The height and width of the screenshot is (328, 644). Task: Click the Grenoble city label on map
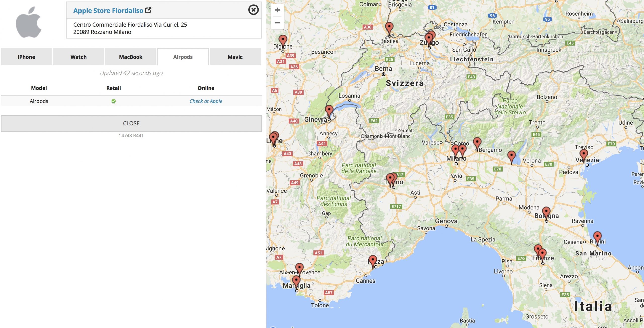click(311, 175)
